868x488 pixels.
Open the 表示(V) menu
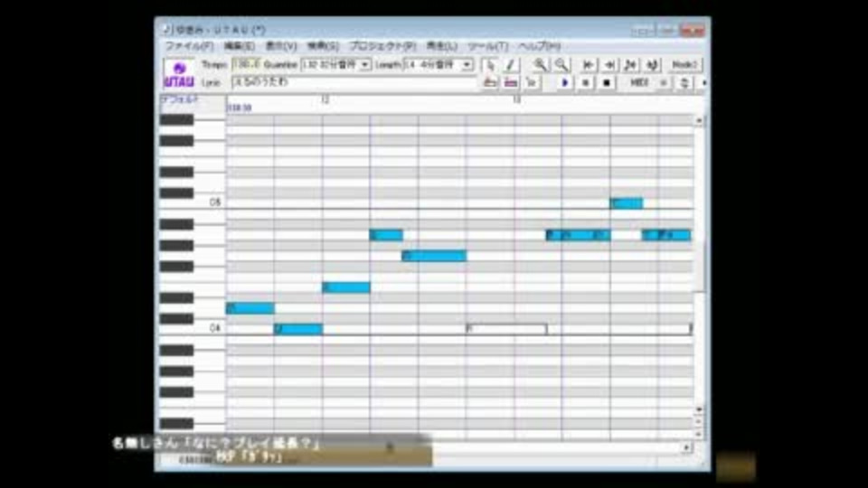tap(280, 46)
